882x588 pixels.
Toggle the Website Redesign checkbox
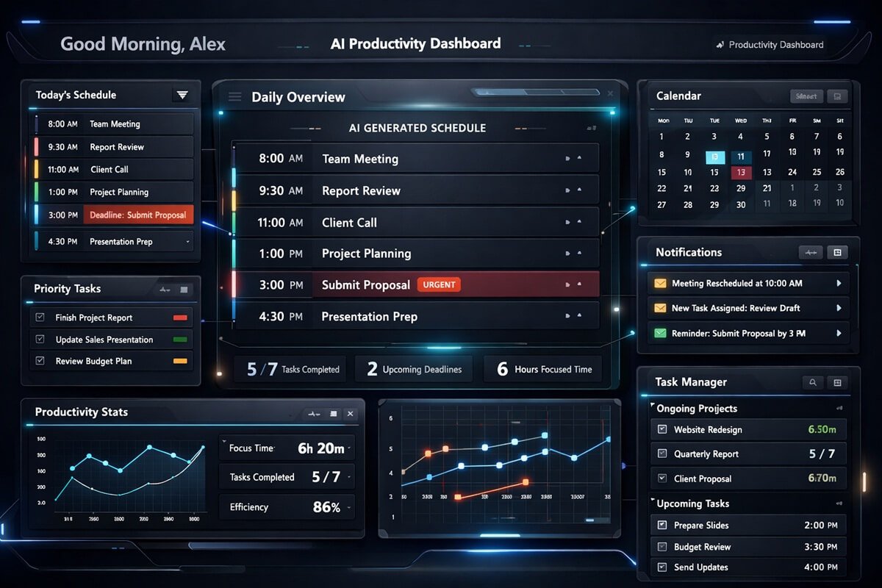click(x=661, y=429)
